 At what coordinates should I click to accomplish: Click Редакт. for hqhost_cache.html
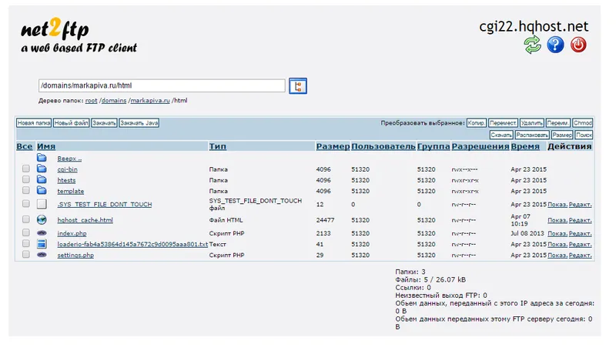pos(581,220)
